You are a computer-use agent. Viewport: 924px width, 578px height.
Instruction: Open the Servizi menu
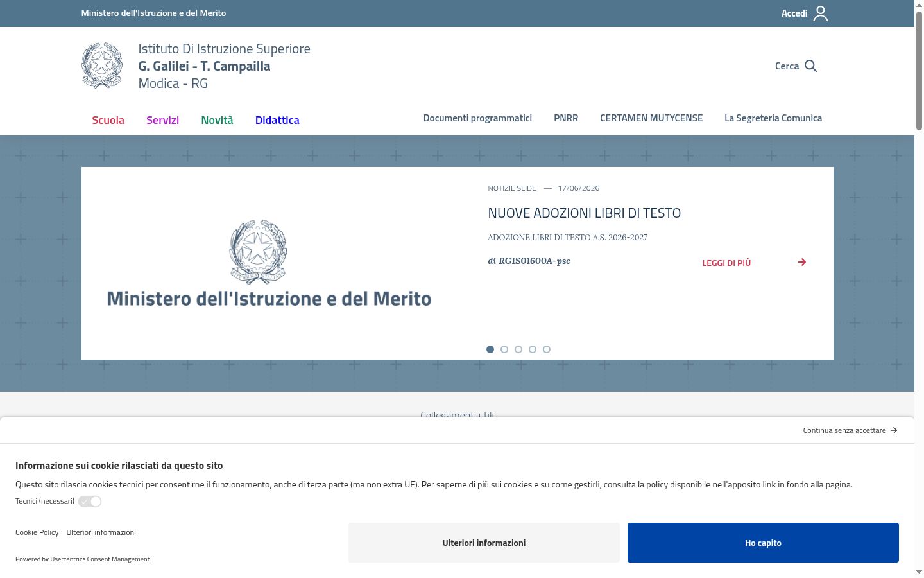tap(162, 120)
